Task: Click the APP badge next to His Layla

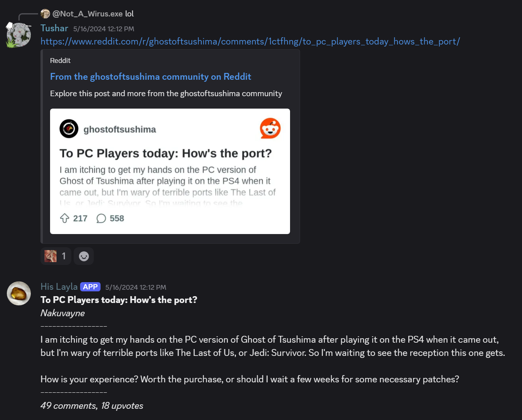Action: pos(90,287)
